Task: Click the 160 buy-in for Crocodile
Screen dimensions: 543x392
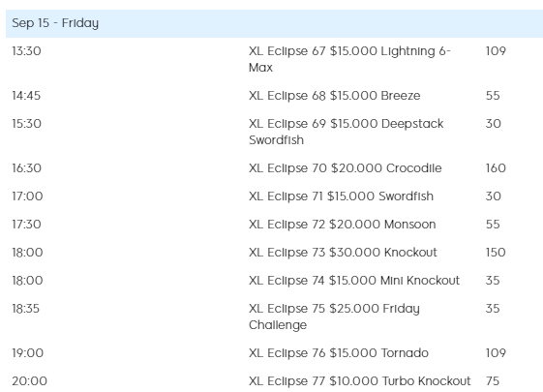Action: click(496, 168)
